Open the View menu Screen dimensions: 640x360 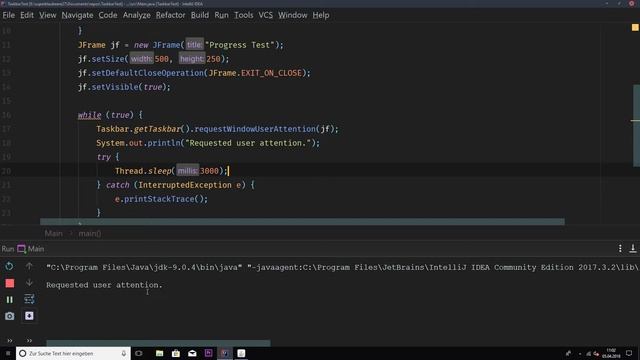(x=48, y=15)
